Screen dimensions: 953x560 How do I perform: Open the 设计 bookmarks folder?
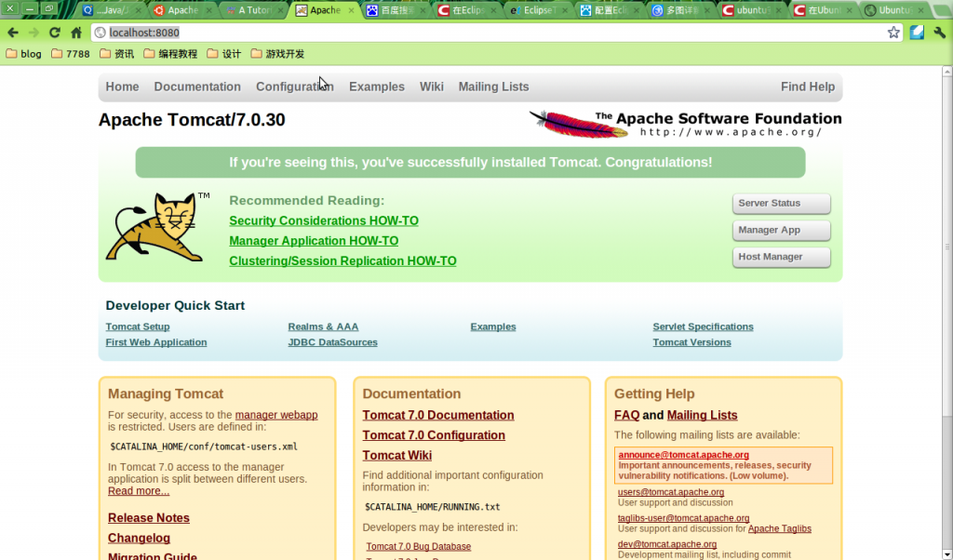click(223, 54)
